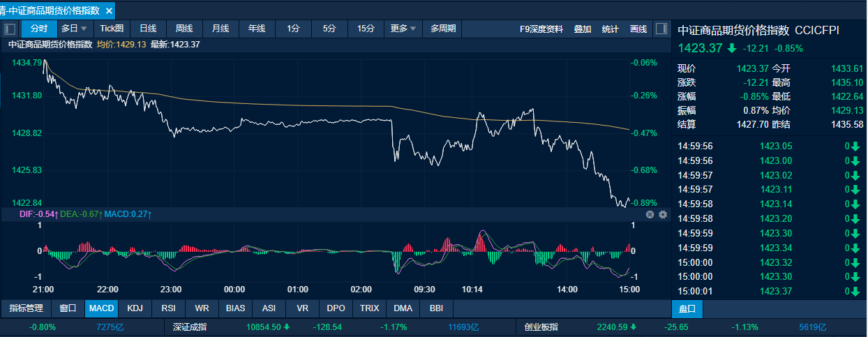Toggle the left sidebar panel icon
The image size is (868, 337).
[10, 29]
